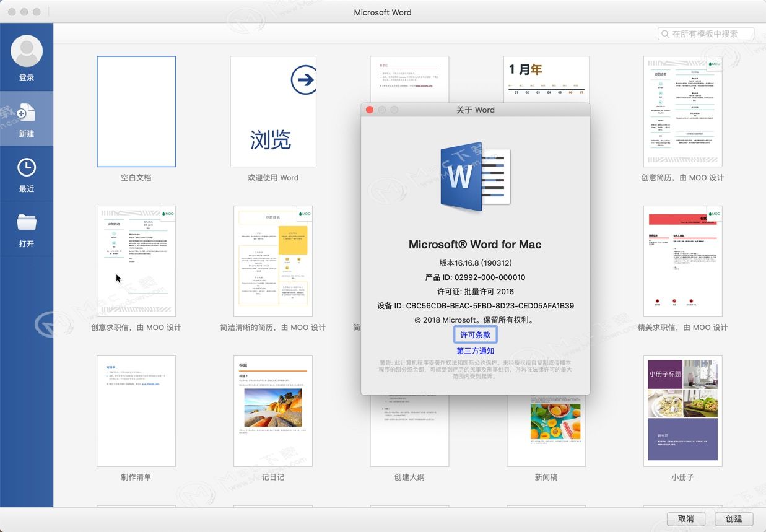Viewport: 766px width, 532px height.
Task: Choose the 创意求职信，由 MOO 设计 template
Action: click(136, 261)
